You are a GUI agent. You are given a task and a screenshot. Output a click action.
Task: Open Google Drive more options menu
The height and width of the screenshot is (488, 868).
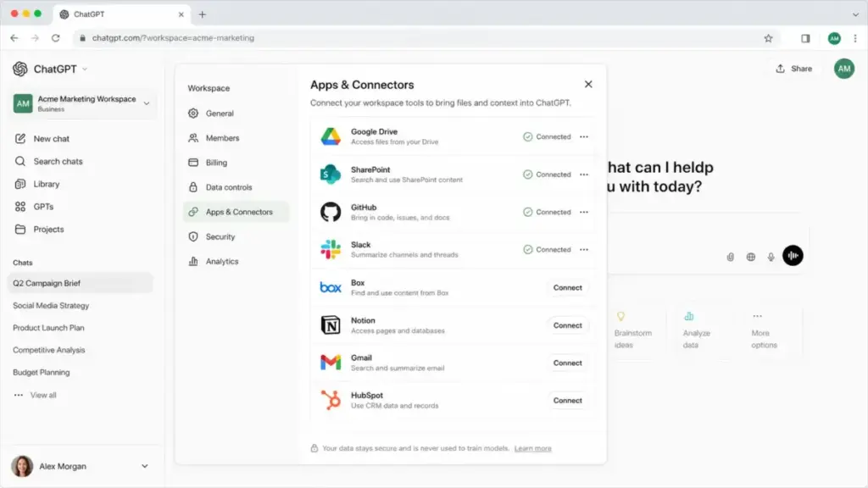(x=584, y=136)
